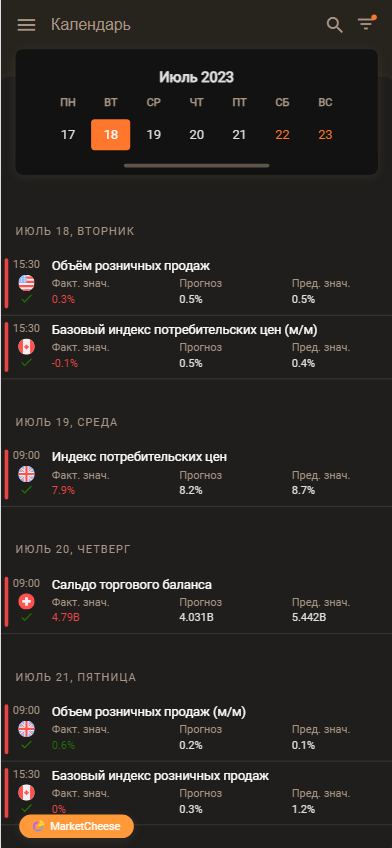
Task: Click the UK flag on July 19
Action: (x=26, y=474)
